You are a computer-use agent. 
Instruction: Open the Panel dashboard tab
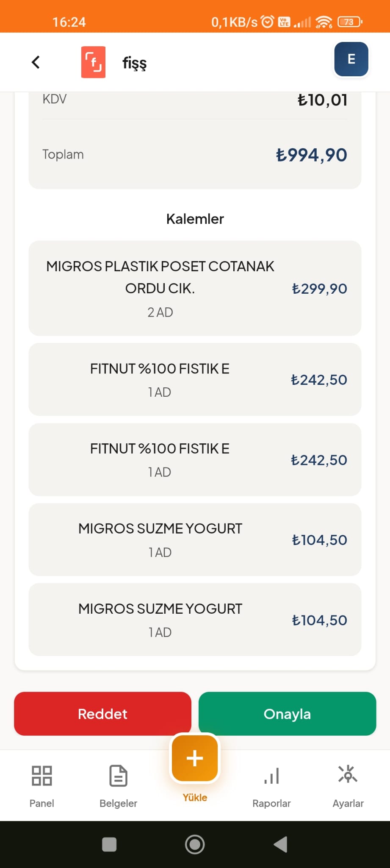point(42,786)
